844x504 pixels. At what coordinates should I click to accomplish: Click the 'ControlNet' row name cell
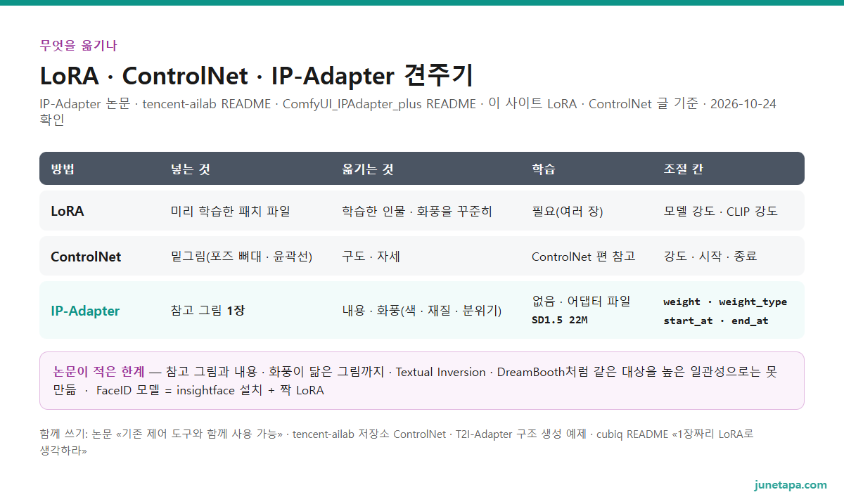(x=86, y=257)
